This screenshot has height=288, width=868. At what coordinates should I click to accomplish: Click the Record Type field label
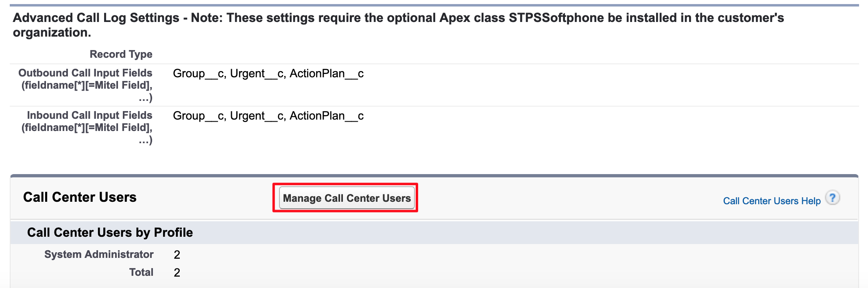click(121, 54)
